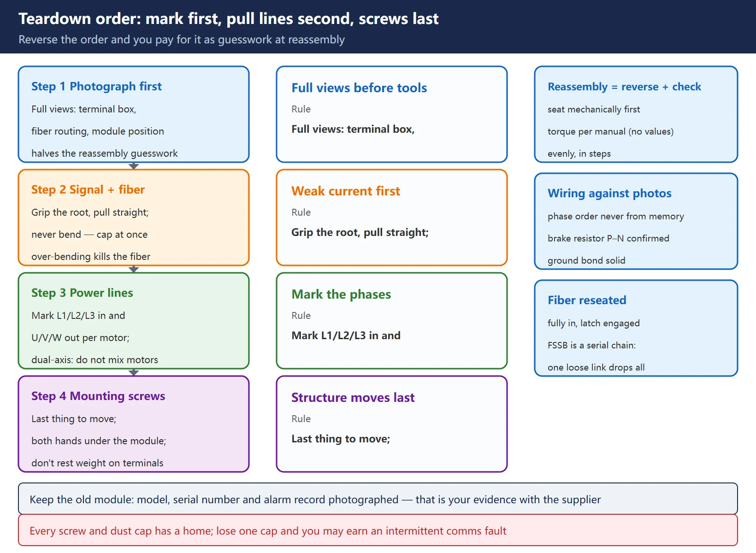Select the Step 1 Photograph first card
The width and height of the screenshot is (756, 553).
click(x=134, y=114)
